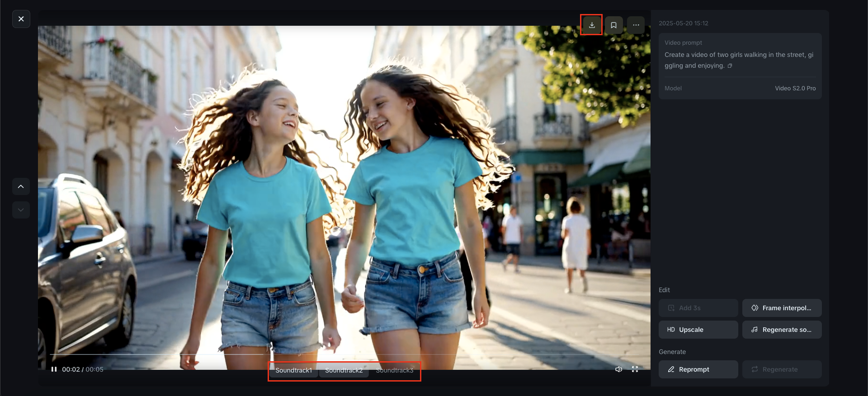Click the Video S2.0 Pro model label
The height and width of the screenshot is (396, 868).
(795, 89)
